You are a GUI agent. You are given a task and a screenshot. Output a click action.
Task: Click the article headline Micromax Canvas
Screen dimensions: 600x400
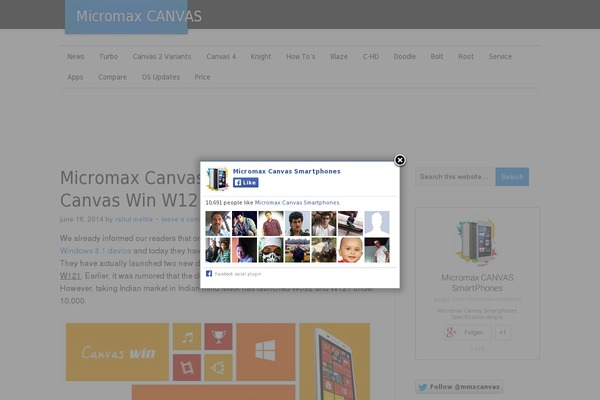[x=130, y=189]
